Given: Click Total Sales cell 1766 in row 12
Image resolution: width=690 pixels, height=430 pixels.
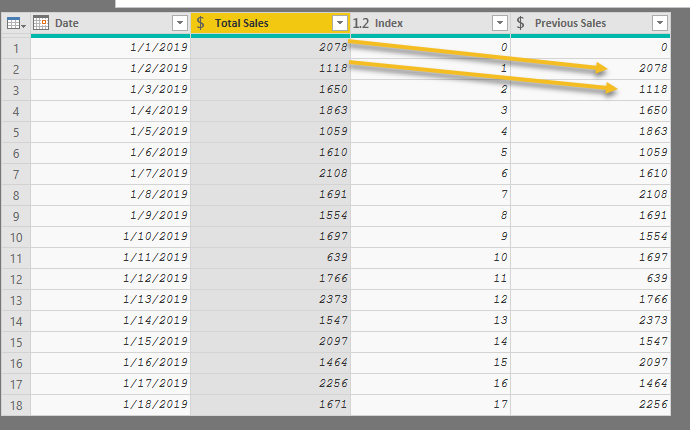Looking at the screenshot, I should click(x=271, y=279).
